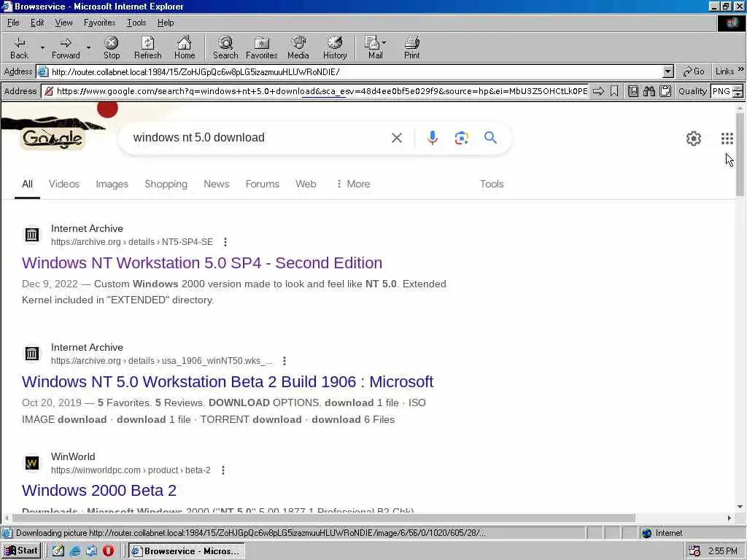Print the current page
747x560 pixels.
click(411, 47)
